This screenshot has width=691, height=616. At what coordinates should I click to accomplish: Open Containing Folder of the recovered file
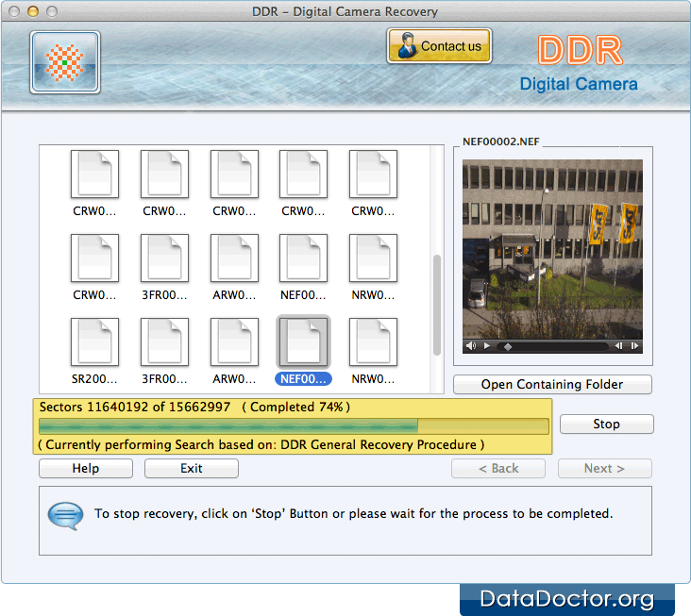coord(552,384)
